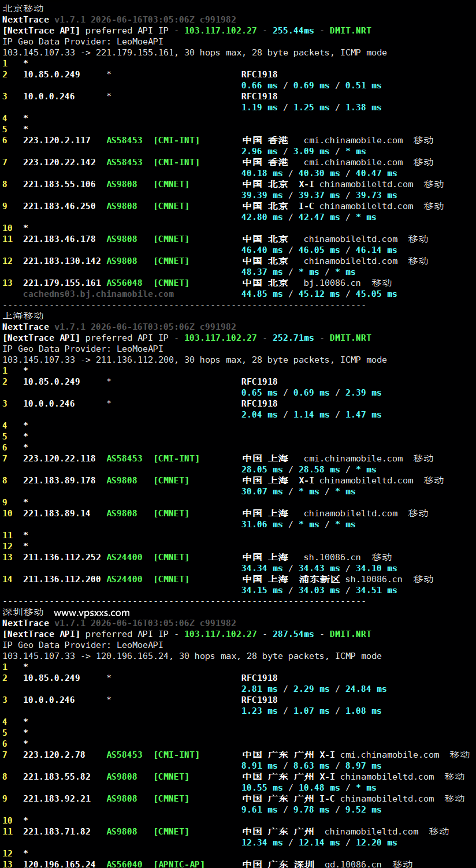The height and width of the screenshot is (868, 476).
Task: Click the hop IP "221.183.71.82"
Action: click(x=57, y=832)
